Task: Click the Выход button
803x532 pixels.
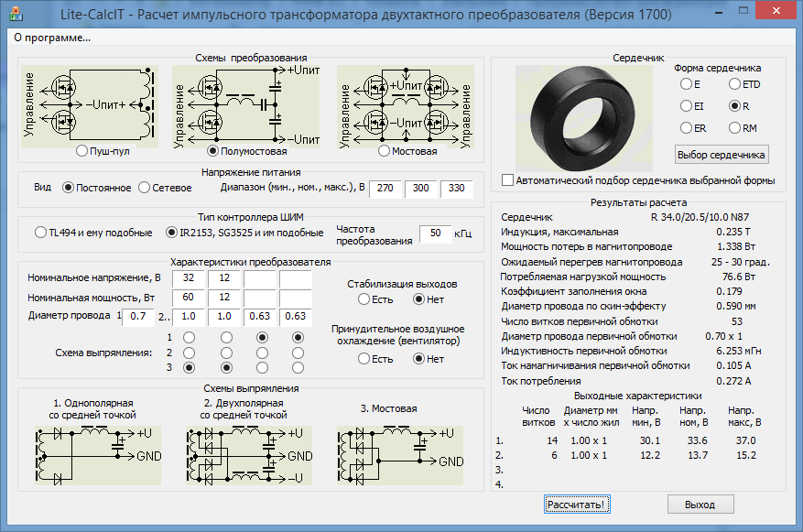Action: click(700, 505)
